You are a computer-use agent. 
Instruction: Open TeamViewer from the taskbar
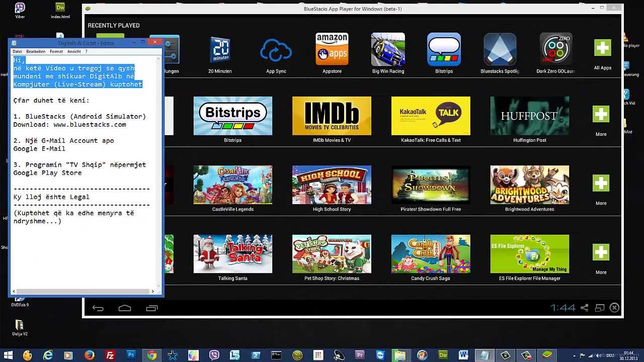click(x=380, y=355)
